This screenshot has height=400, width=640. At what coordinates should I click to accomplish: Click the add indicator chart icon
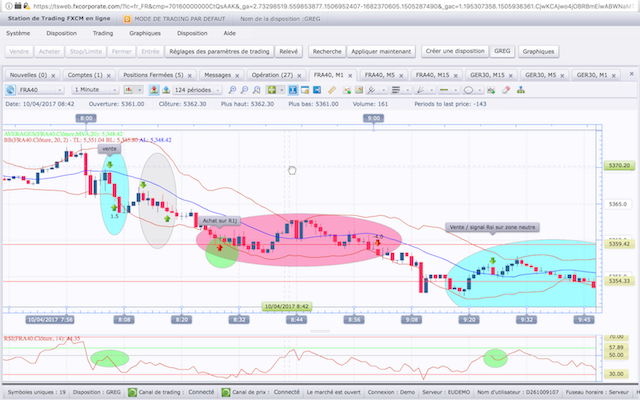pyautogui.click(x=347, y=90)
